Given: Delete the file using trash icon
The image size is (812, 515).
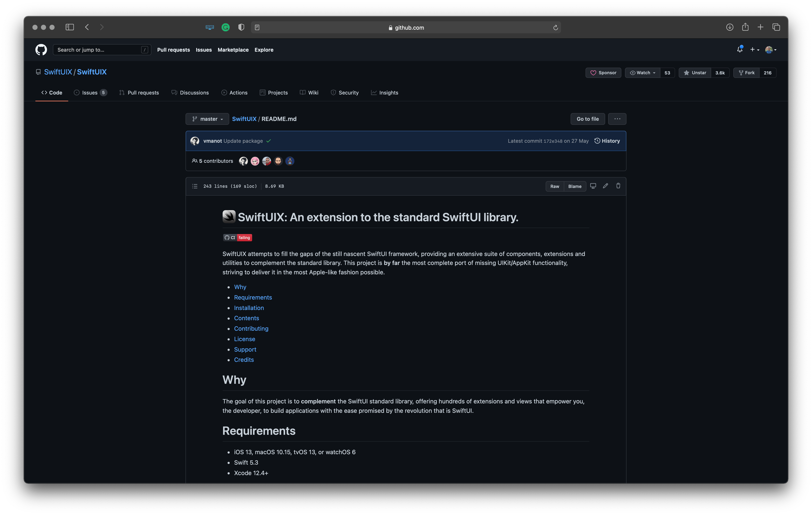Looking at the screenshot, I should tap(618, 186).
